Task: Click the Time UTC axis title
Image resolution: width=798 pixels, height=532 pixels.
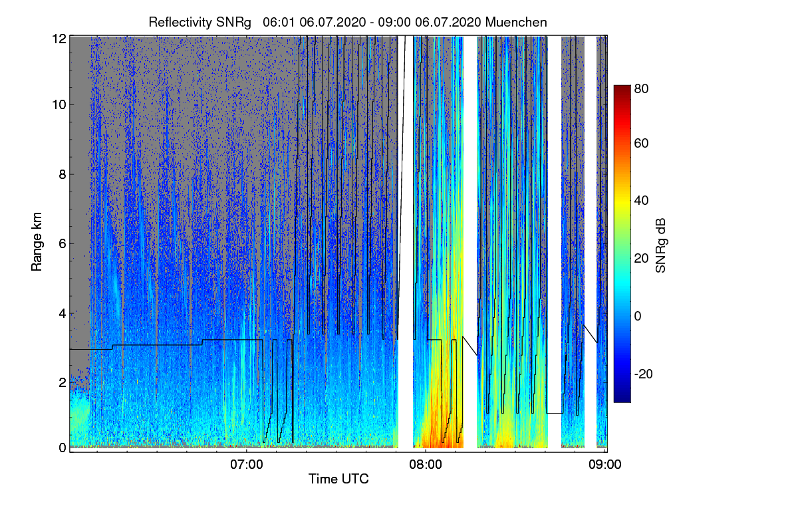Action: coord(338,479)
